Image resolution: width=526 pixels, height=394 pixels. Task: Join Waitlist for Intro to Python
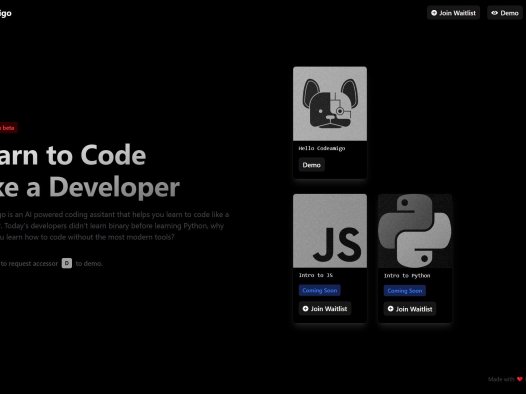point(410,309)
